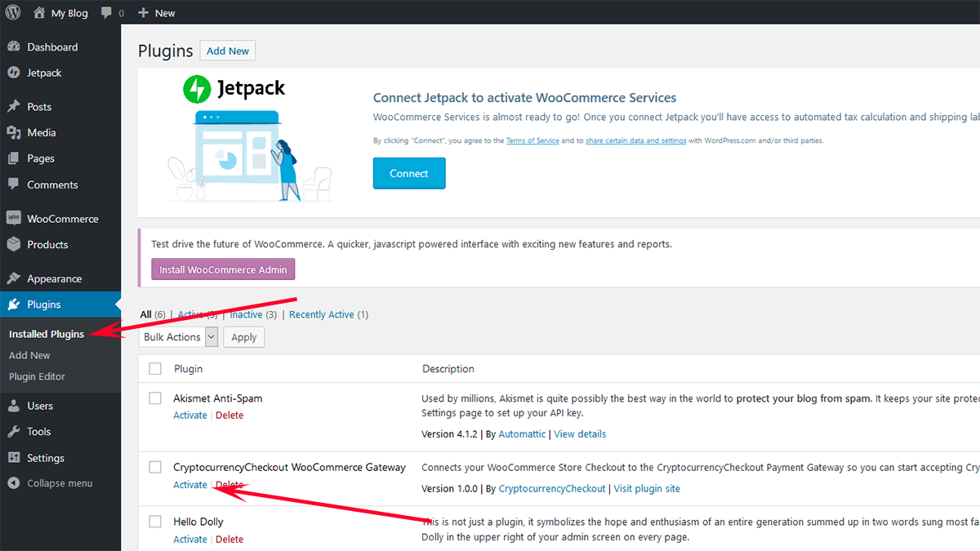Click the Plugin column header
The image size is (980, 551).
pos(189,369)
